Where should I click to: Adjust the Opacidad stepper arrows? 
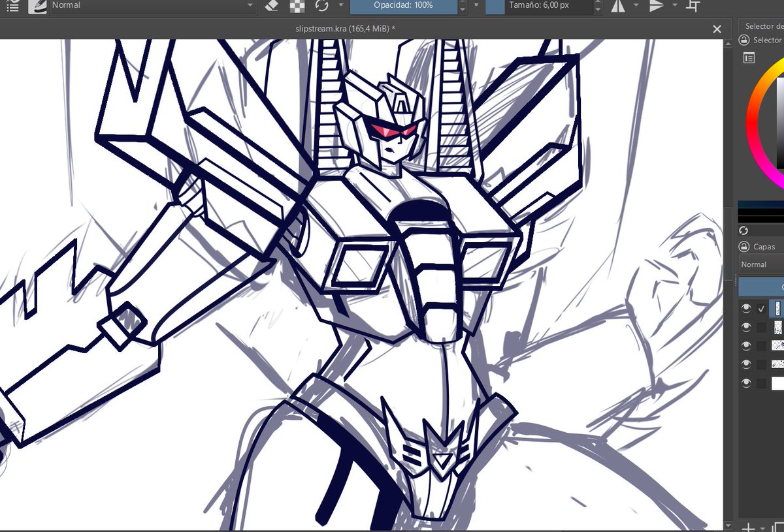click(x=463, y=6)
